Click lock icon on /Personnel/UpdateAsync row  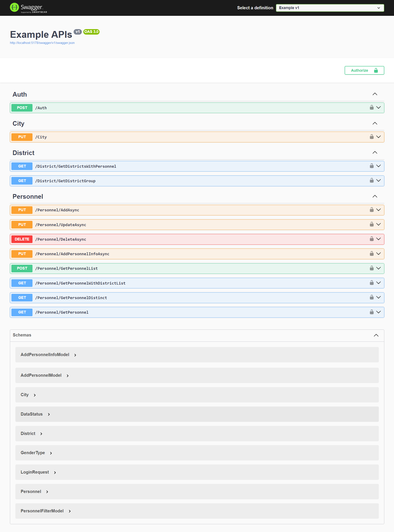pyautogui.click(x=372, y=224)
